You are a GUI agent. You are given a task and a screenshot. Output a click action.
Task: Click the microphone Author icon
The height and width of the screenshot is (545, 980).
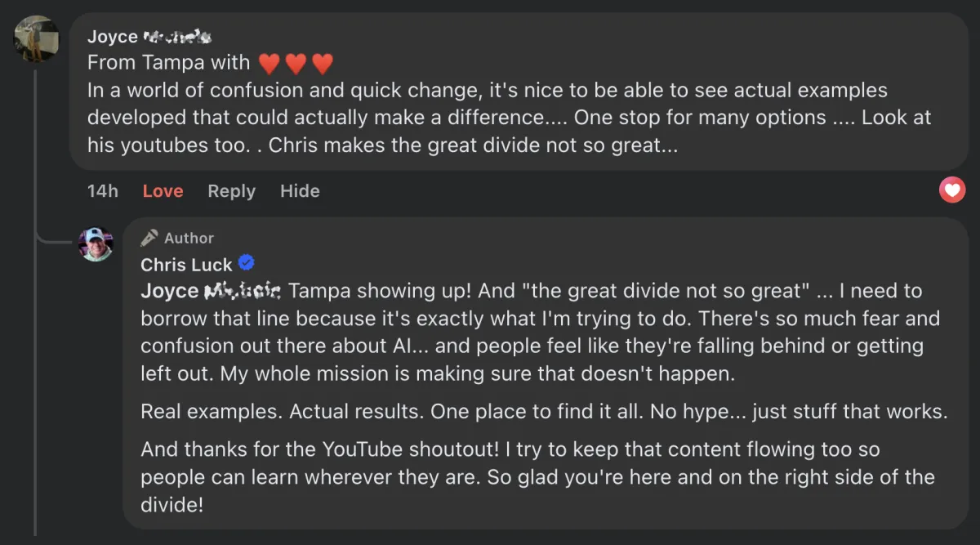tap(149, 238)
